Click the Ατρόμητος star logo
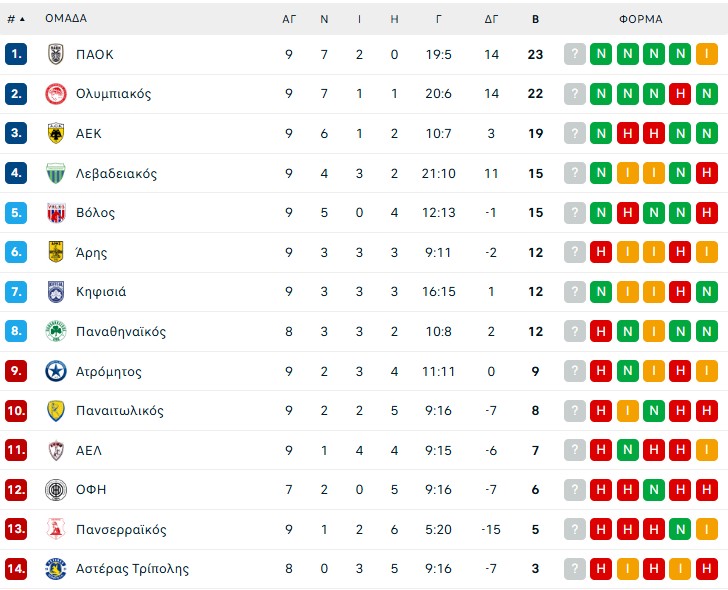This screenshot has width=728, height=590. (x=56, y=371)
